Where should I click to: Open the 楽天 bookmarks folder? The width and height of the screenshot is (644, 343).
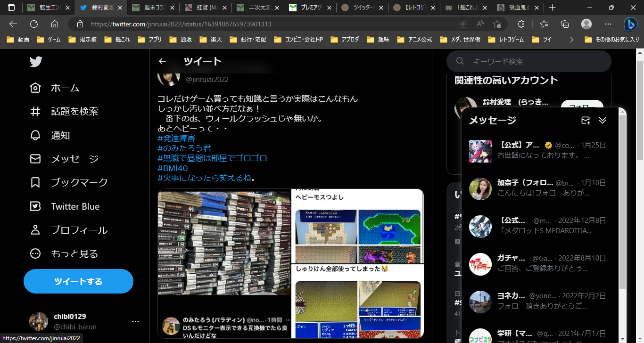(x=211, y=40)
